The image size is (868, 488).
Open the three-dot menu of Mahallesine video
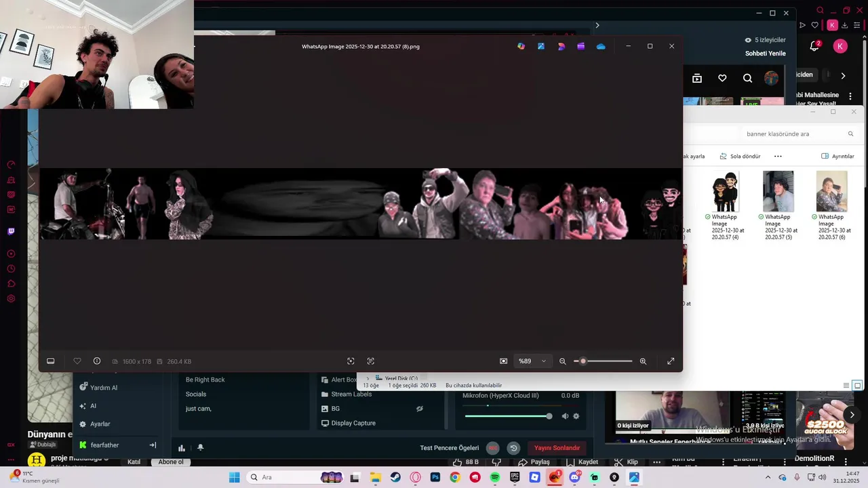click(x=850, y=96)
